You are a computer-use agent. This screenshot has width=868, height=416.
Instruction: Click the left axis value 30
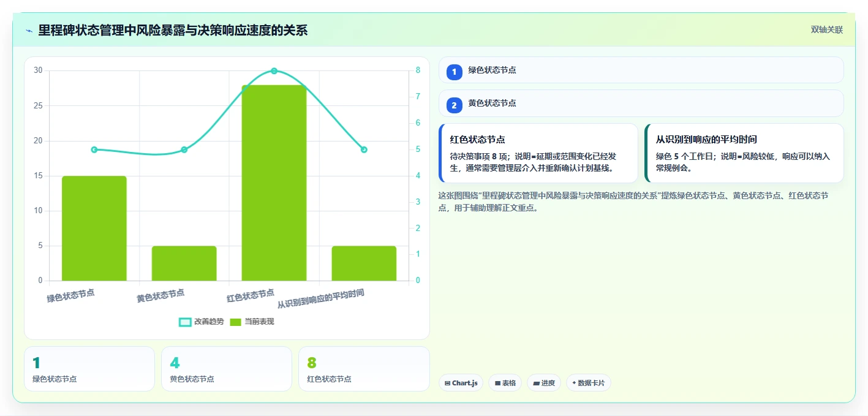tap(39, 70)
